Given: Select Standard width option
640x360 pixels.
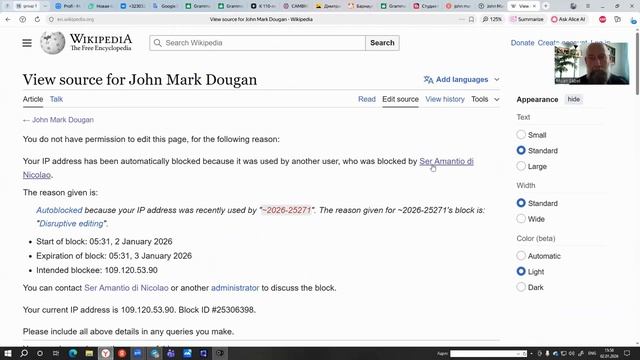Looking at the screenshot, I should tap(521, 203).
